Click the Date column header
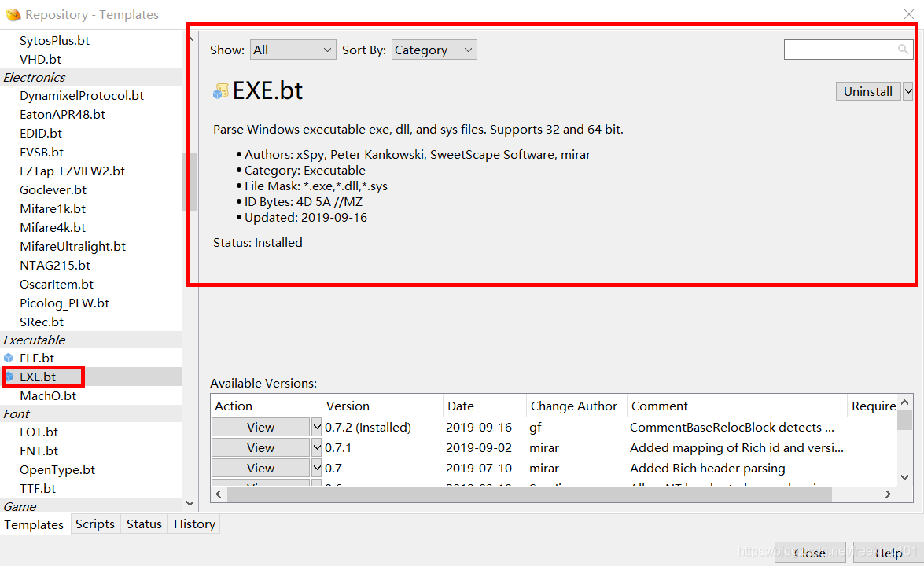Viewport: 924px width, 566px height. 484,406
